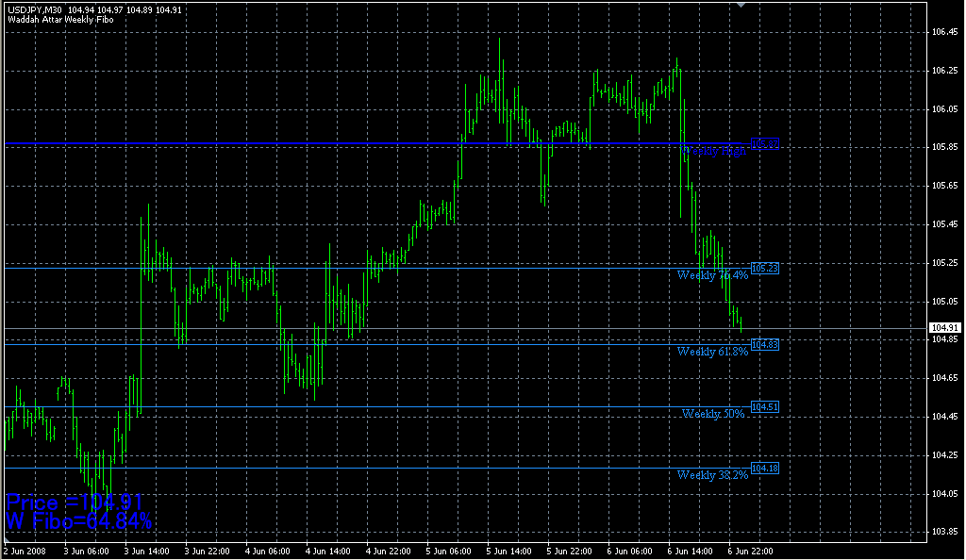Click the '3 Jun 14:00' time axis label
The width and height of the screenshot is (966, 560).
pyautogui.click(x=146, y=551)
